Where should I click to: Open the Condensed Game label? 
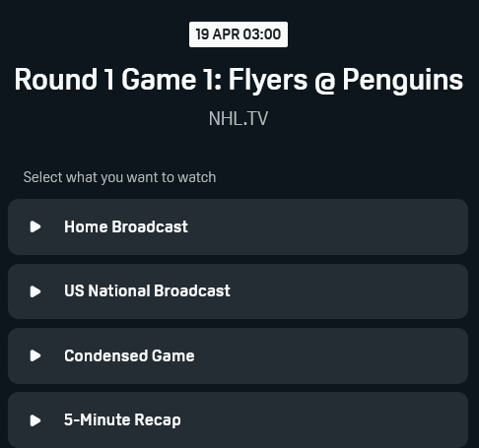[129, 355]
